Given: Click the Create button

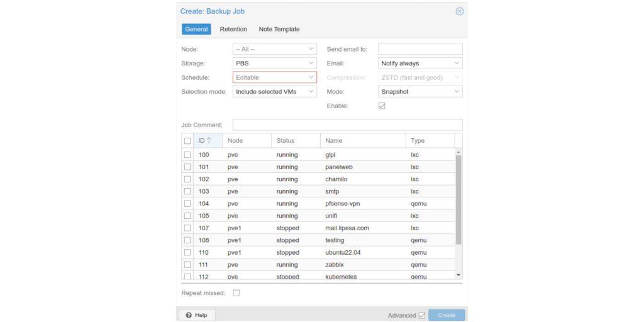Looking at the screenshot, I should pos(447,315).
